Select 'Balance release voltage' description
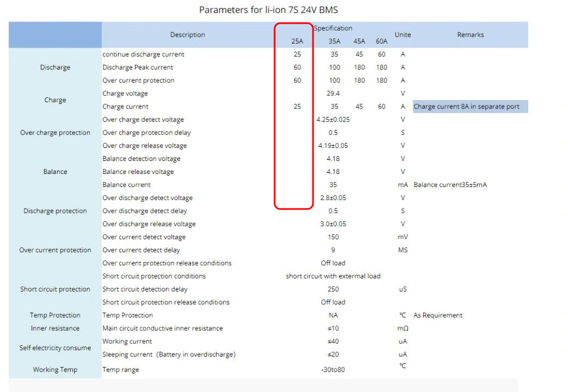Image resolution: width=565 pixels, height=392 pixels. tap(138, 172)
